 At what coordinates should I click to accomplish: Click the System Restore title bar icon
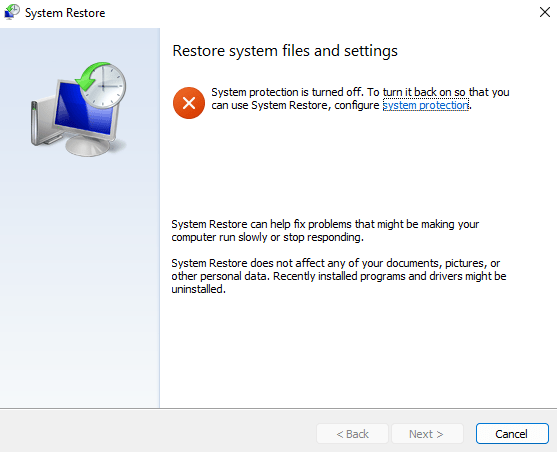pos(12,12)
